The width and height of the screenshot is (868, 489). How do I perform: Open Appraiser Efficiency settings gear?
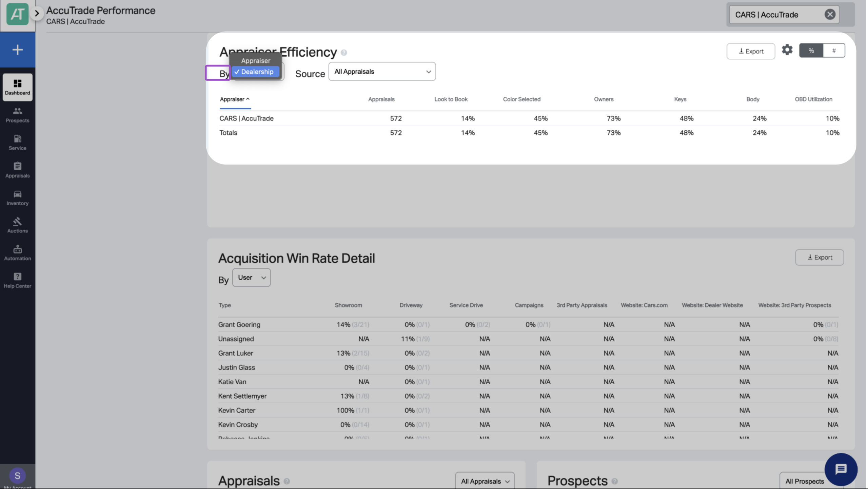tap(787, 50)
